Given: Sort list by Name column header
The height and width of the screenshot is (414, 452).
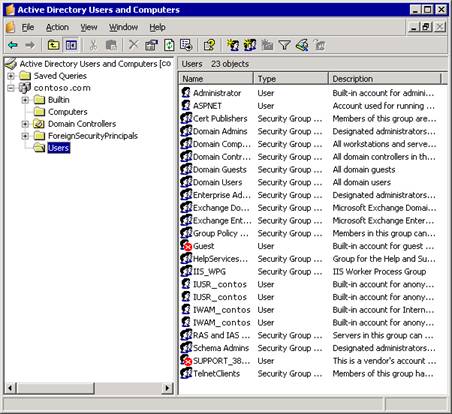Looking at the screenshot, I should (x=216, y=79).
